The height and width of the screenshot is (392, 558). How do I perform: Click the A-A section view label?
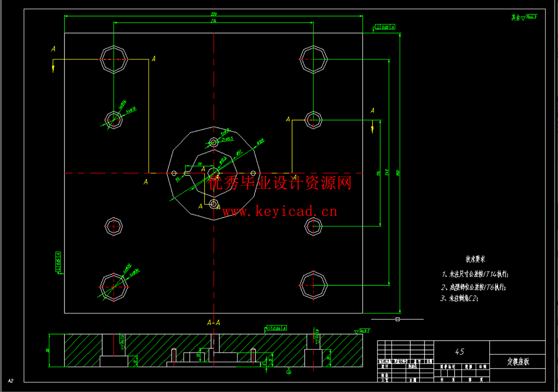pyautogui.click(x=213, y=322)
